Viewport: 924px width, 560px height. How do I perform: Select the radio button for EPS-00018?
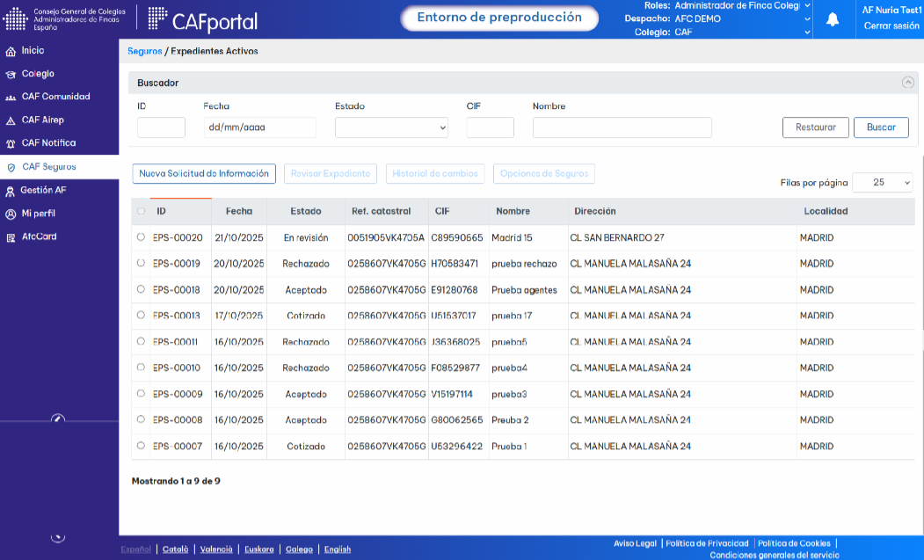coord(141,289)
